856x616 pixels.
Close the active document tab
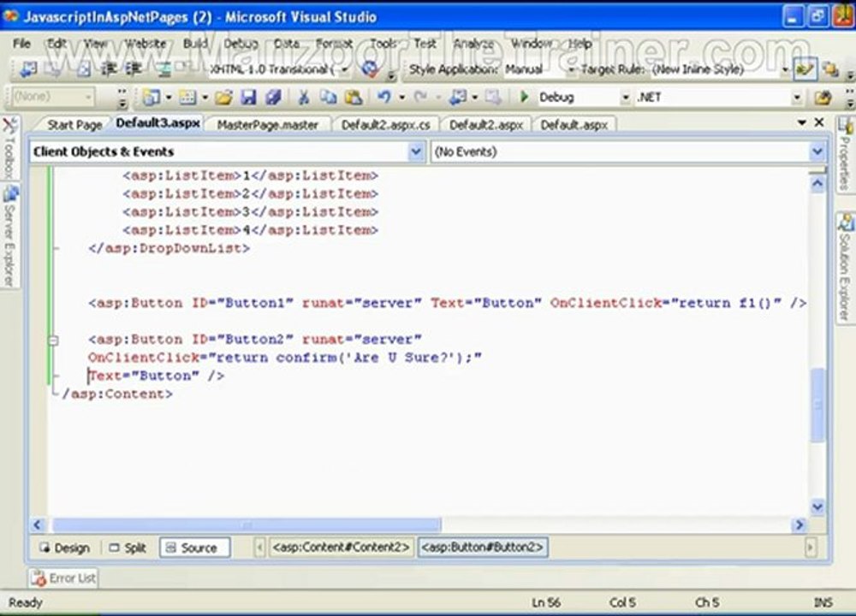(819, 122)
